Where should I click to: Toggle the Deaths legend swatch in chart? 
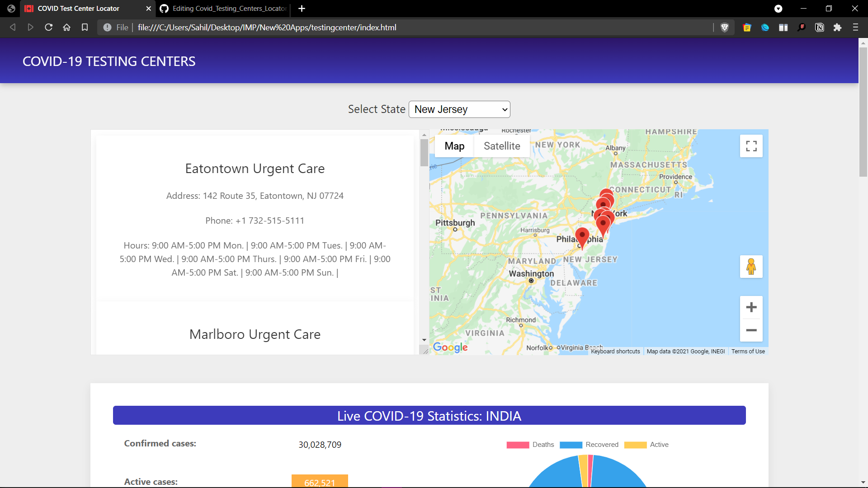[518, 445]
